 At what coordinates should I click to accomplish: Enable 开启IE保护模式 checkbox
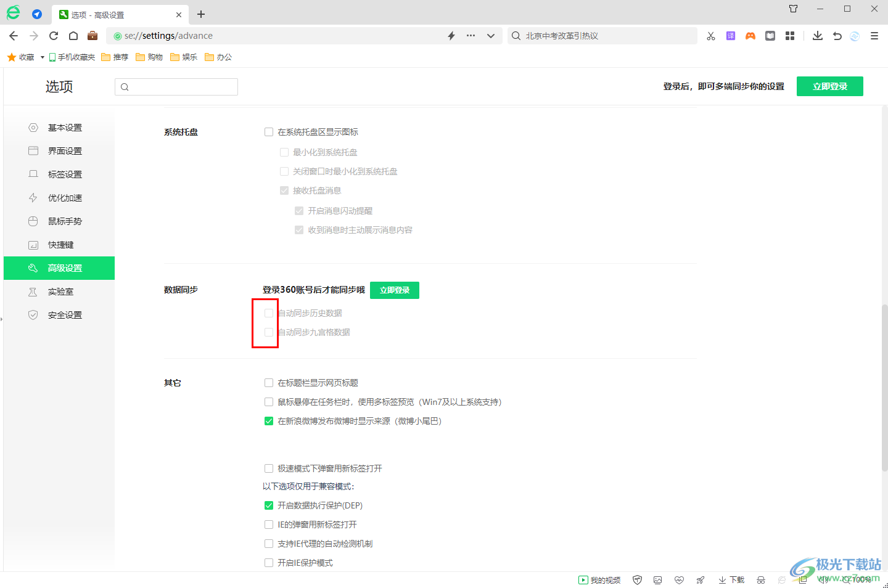[269, 563]
